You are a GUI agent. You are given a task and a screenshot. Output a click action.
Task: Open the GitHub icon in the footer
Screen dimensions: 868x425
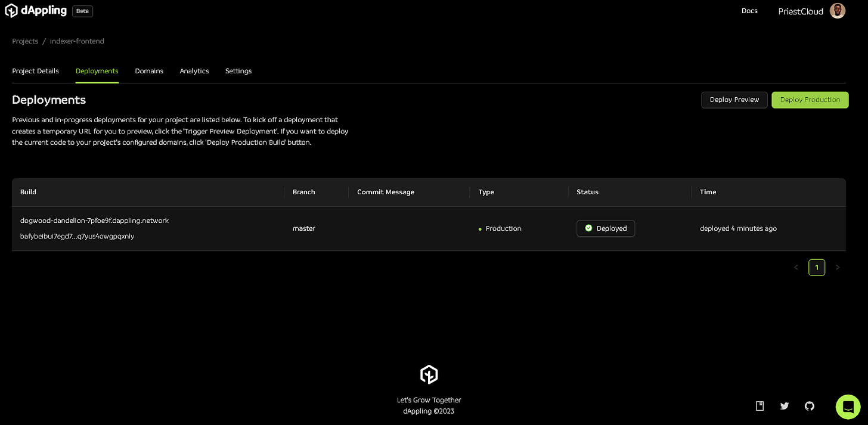coord(809,406)
